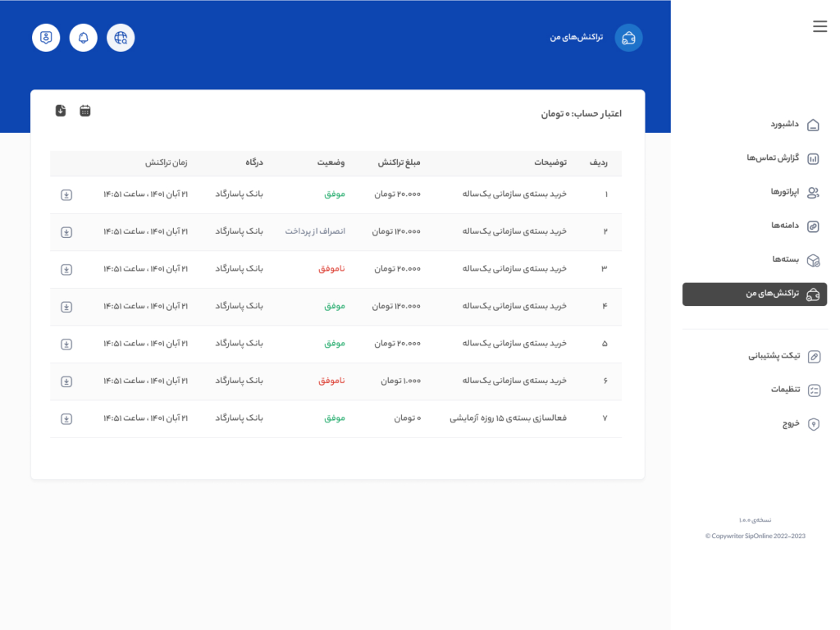Click the وضعیت column header

click(x=331, y=163)
